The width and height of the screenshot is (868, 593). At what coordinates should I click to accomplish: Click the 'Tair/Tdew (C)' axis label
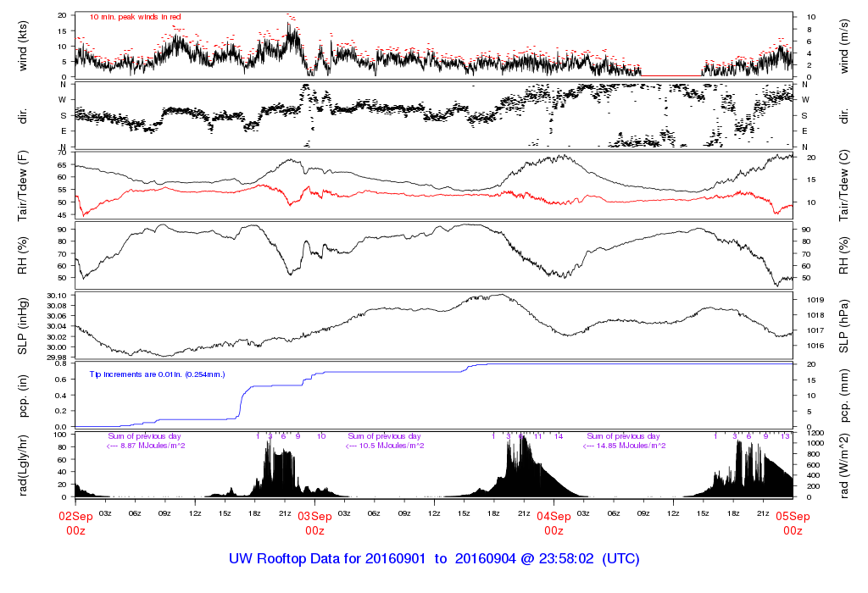[x=843, y=186]
